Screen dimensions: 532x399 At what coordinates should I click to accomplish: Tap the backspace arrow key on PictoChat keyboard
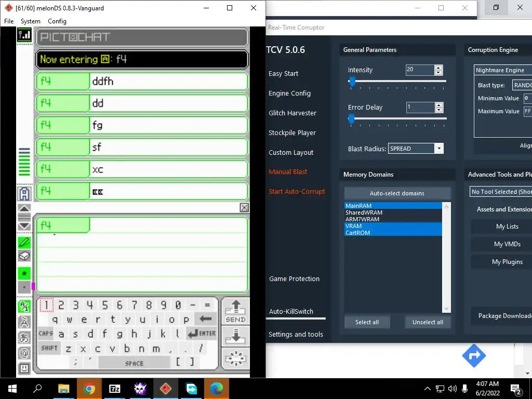206,318
